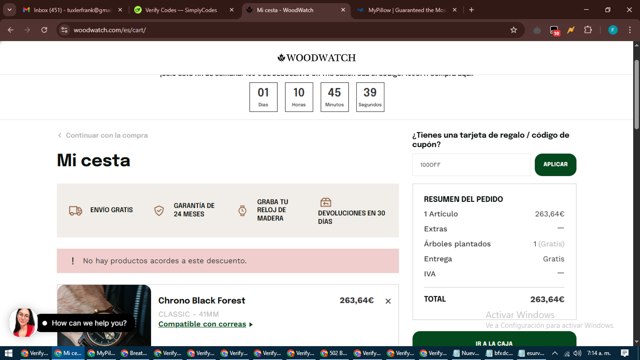
Task: Open the Windows notification center
Action: tap(624, 353)
